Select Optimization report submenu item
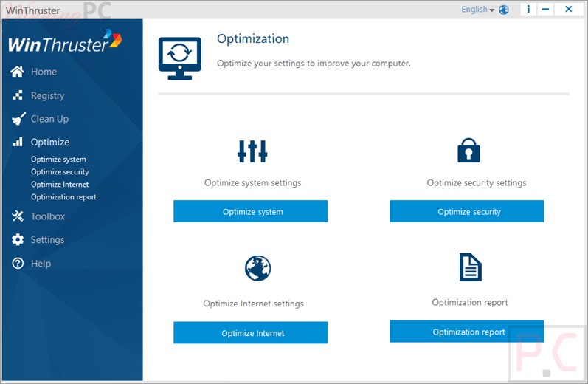Screen dimensions: 588x384 (63, 197)
